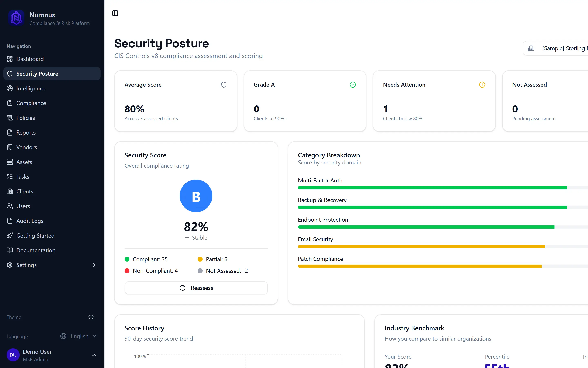Click the Reports chart file icon
This screenshot has height=368, width=588.
tap(10, 132)
